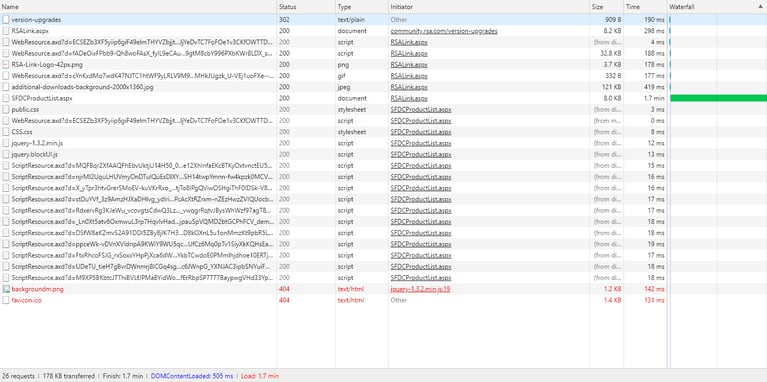Viewport: 767px width, 382px height.
Task: Click the Finish: 1.7 min summary text
Action: click(123, 376)
